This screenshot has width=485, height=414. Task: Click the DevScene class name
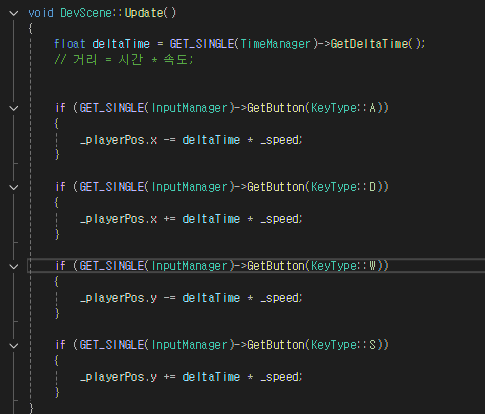86,13
